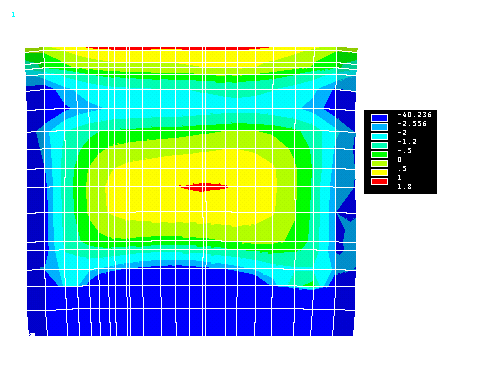Select the legend value -1.2
This screenshot has width=496, height=384.
407,142
